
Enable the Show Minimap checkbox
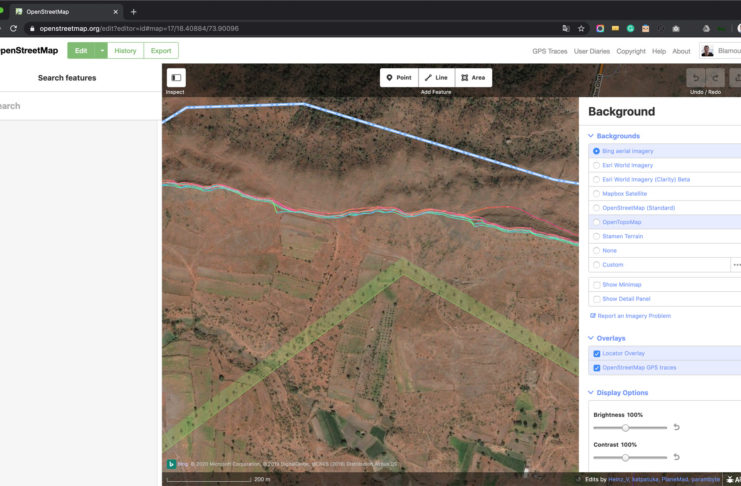click(x=597, y=285)
